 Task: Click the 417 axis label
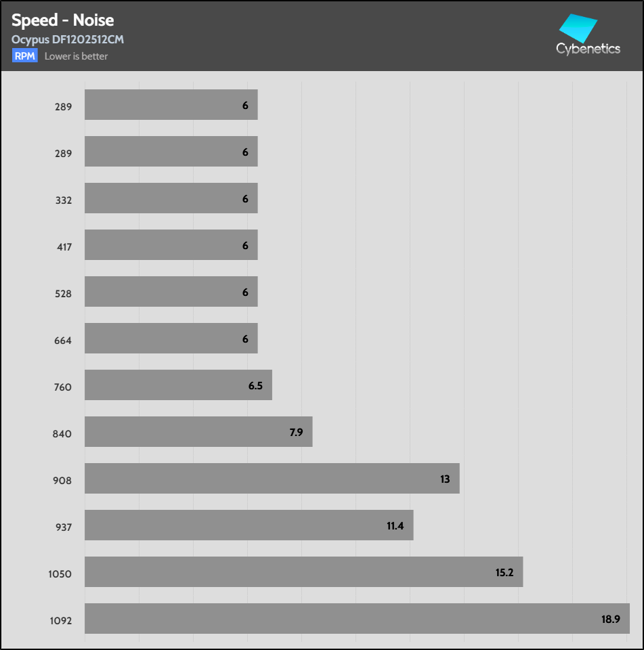tap(63, 247)
